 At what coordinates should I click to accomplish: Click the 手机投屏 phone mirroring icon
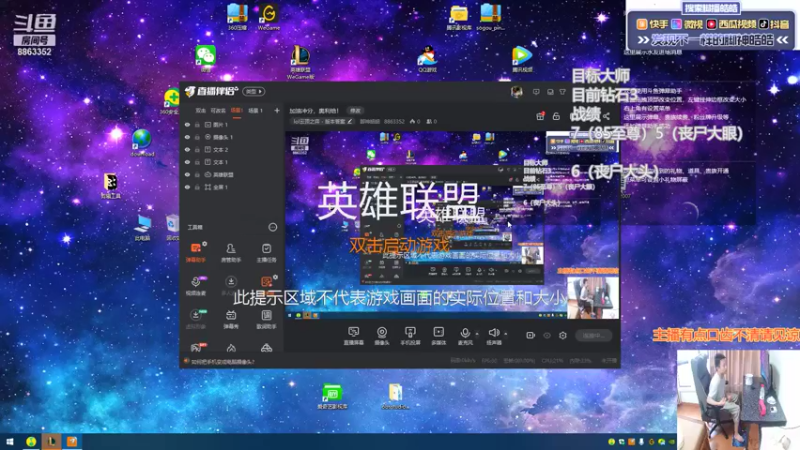coord(410,336)
